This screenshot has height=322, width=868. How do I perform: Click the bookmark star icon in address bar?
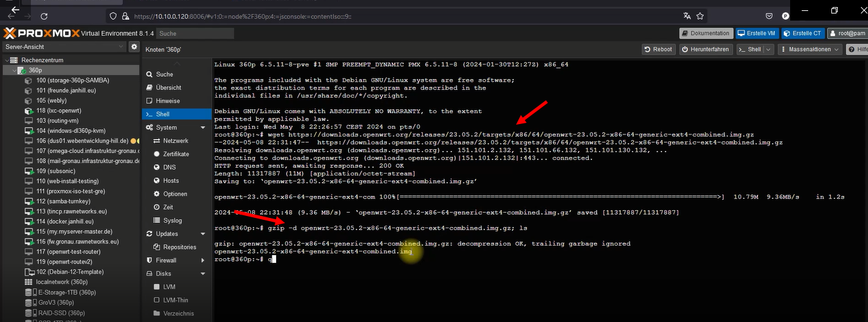pyautogui.click(x=700, y=16)
